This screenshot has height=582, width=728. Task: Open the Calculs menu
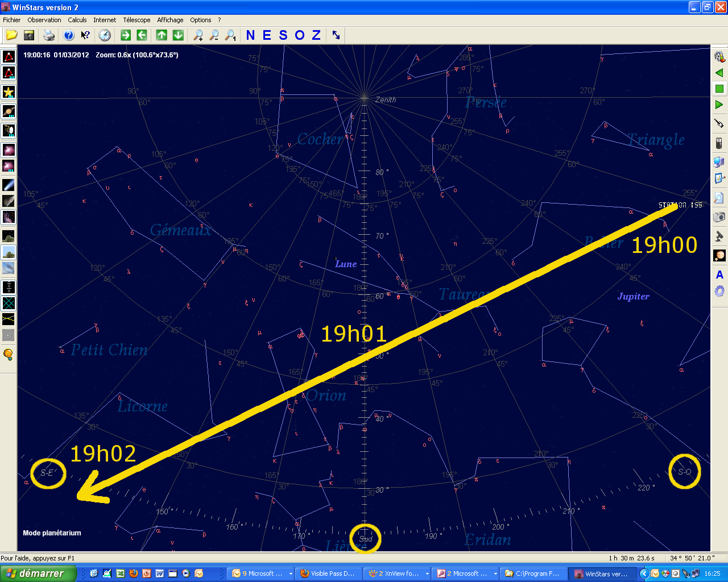point(77,20)
